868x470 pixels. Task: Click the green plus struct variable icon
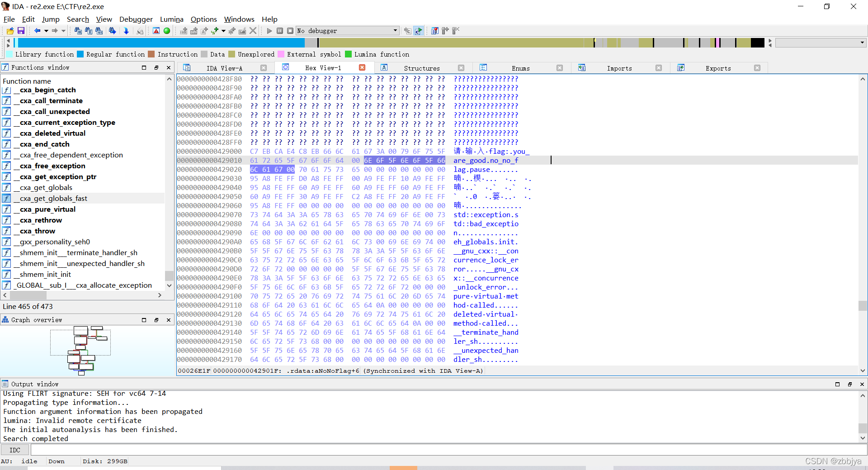[215, 31]
